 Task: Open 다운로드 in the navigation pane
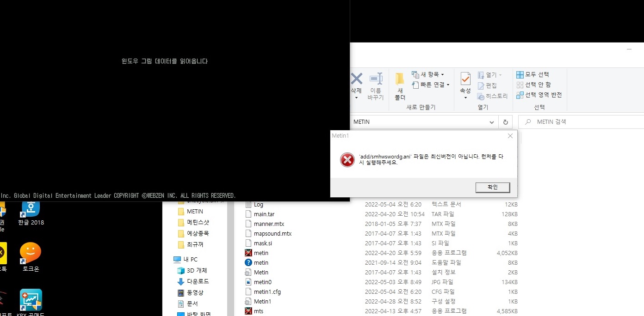pyautogui.click(x=198, y=281)
